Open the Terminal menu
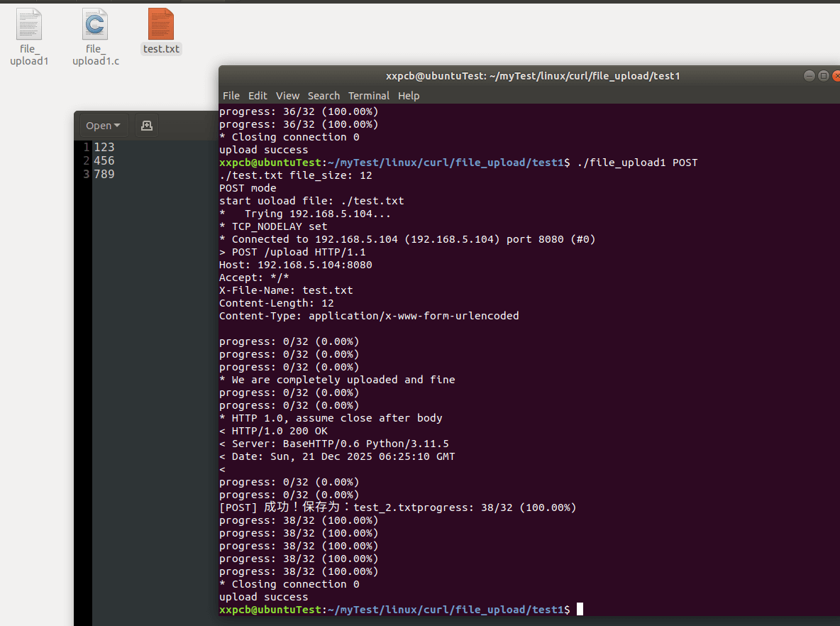The image size is (840, 626). coord(369,96)
